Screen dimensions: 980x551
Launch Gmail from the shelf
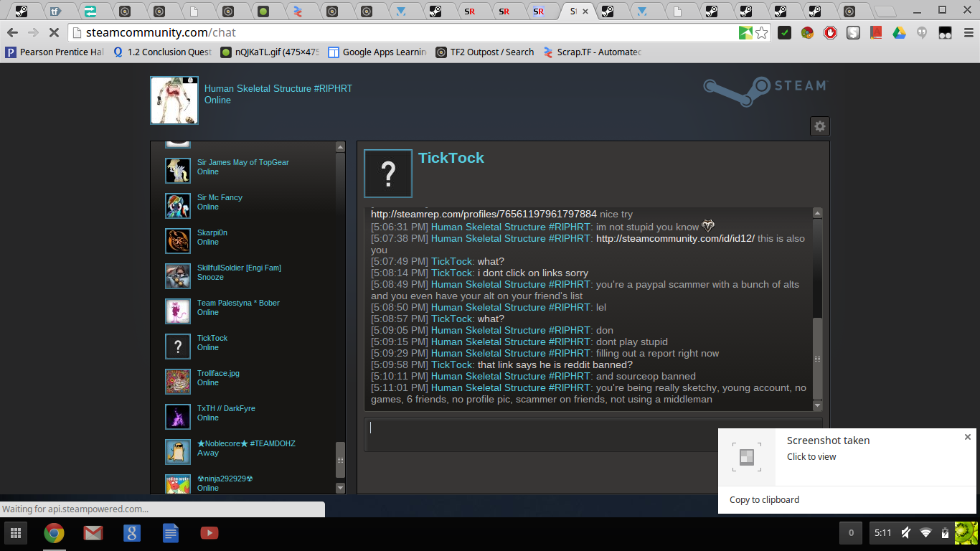point(93,533)
